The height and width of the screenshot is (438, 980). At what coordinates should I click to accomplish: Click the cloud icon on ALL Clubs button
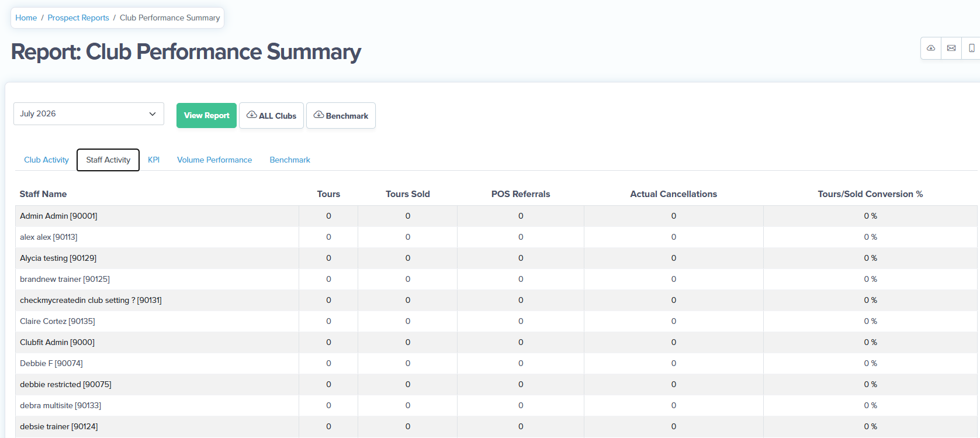click(252, 115)
